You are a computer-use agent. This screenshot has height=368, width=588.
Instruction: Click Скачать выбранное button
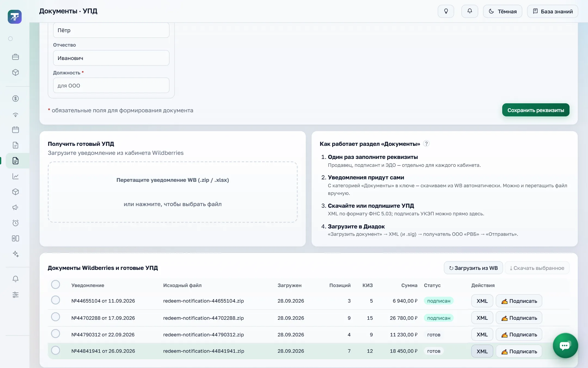click(x=537, y=268)
